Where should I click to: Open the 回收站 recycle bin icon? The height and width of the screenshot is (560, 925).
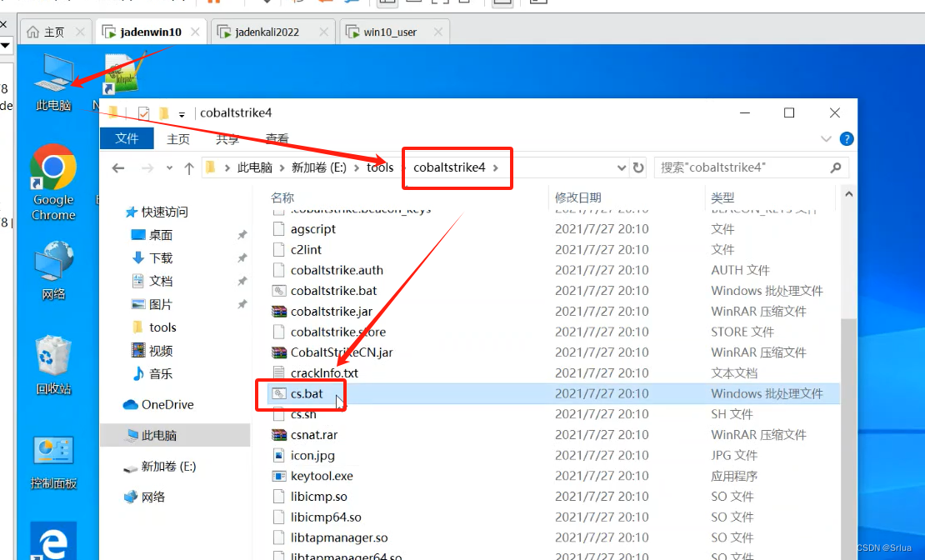pos(53,365)
